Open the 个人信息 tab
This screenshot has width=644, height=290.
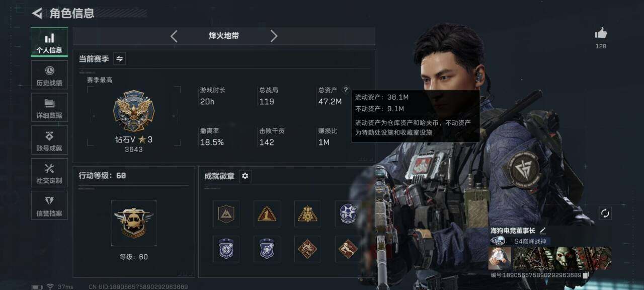tap(49, 42)
